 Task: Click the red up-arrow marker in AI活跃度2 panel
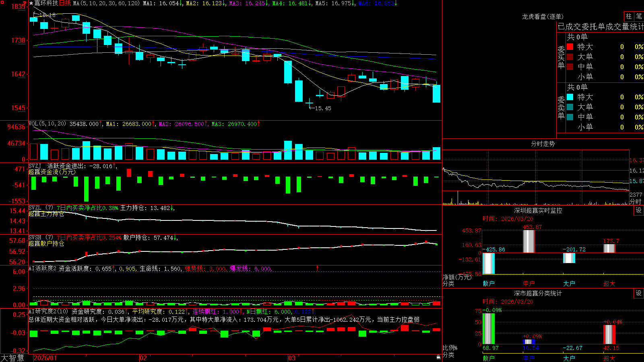[x=318, y=268]
